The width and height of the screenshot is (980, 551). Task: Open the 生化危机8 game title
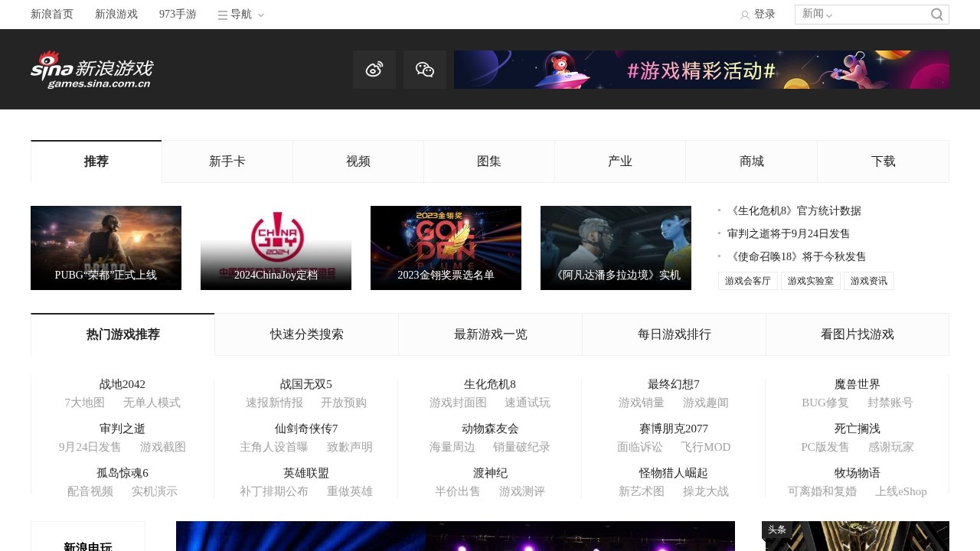pos(490,384)
